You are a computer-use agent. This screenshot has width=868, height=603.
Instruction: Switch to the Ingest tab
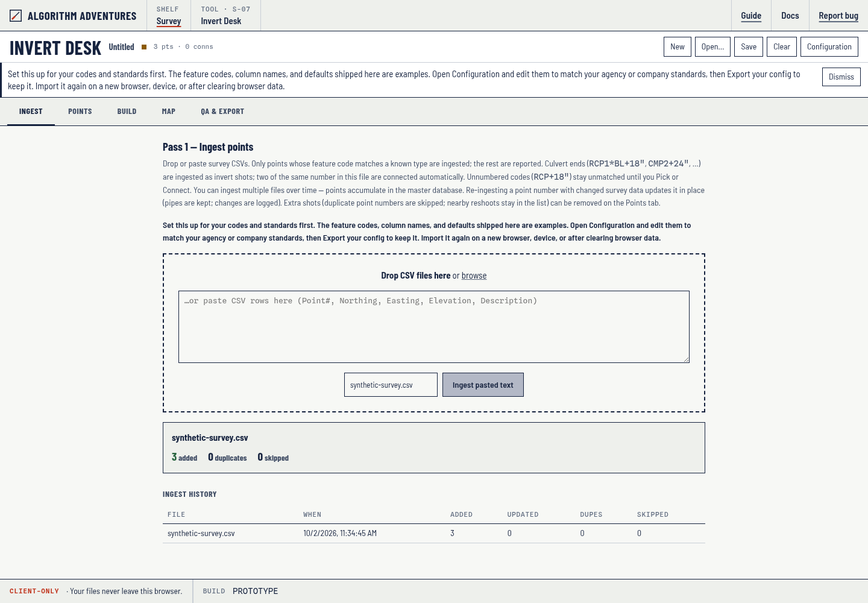pos(31,112)
